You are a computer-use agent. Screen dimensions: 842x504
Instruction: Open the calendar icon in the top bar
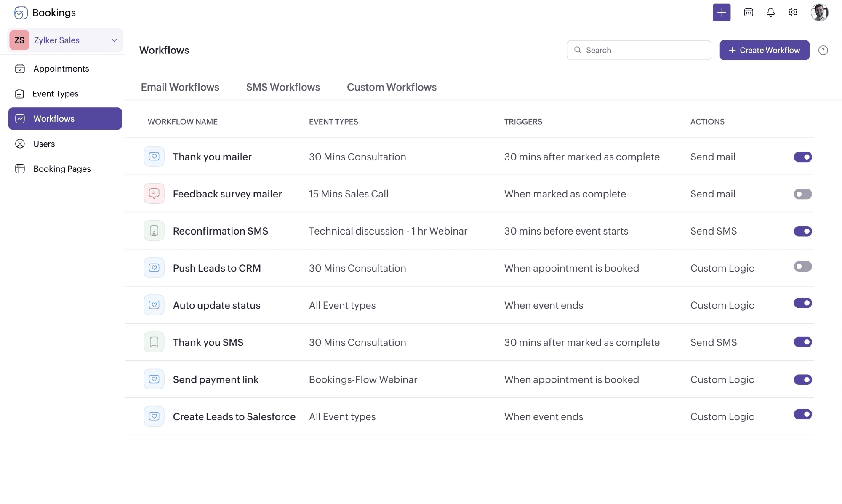[x=749, y=13]
